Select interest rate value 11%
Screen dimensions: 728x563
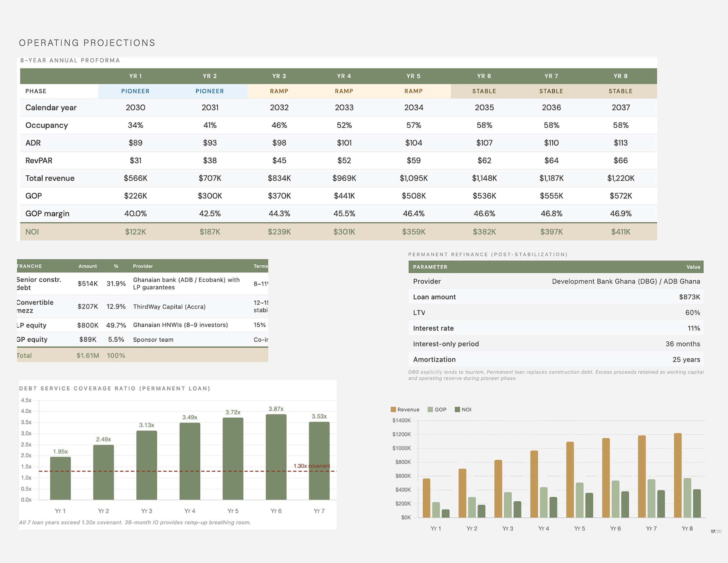click(x=694, y=328)
